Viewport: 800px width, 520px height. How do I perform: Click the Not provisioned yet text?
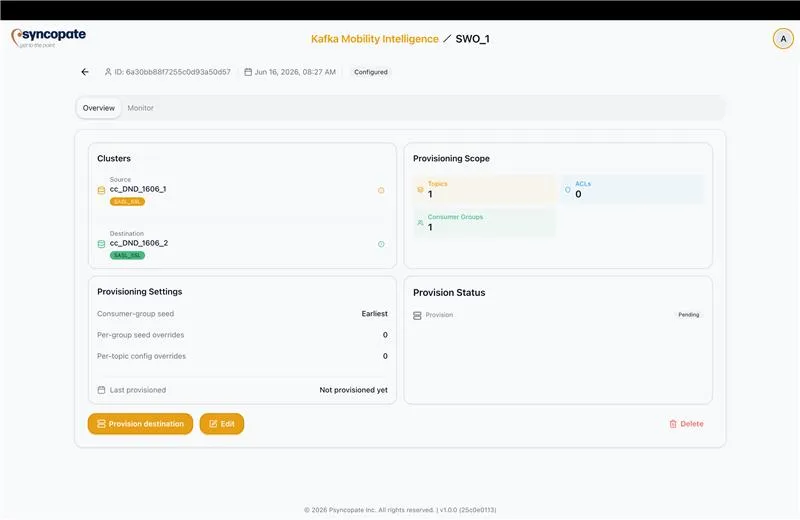353,390
